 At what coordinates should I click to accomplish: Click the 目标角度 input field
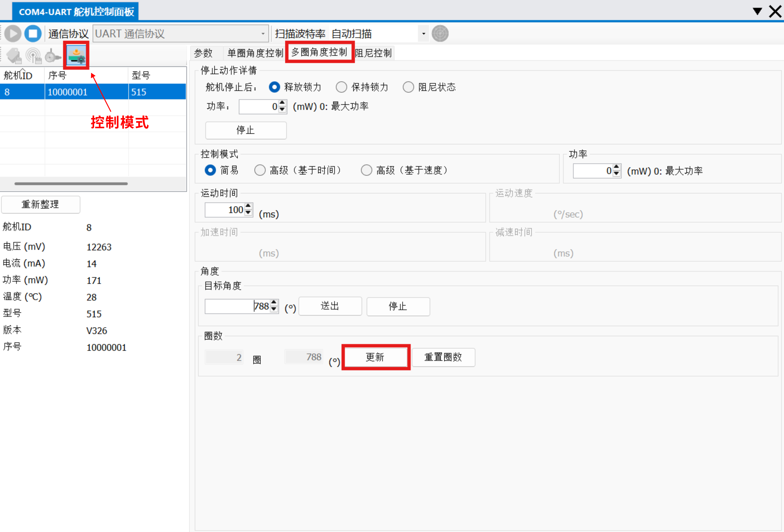point(236,306)
